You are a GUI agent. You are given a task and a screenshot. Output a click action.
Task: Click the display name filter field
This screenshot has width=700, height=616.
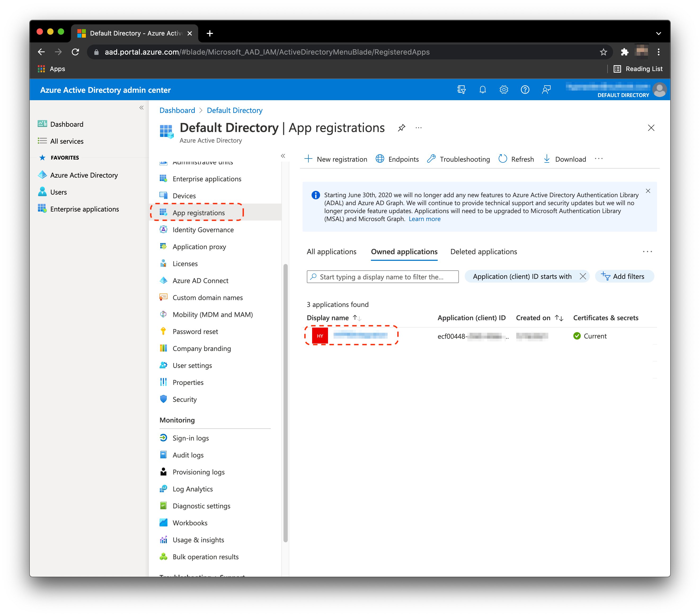tap(382, 277)
